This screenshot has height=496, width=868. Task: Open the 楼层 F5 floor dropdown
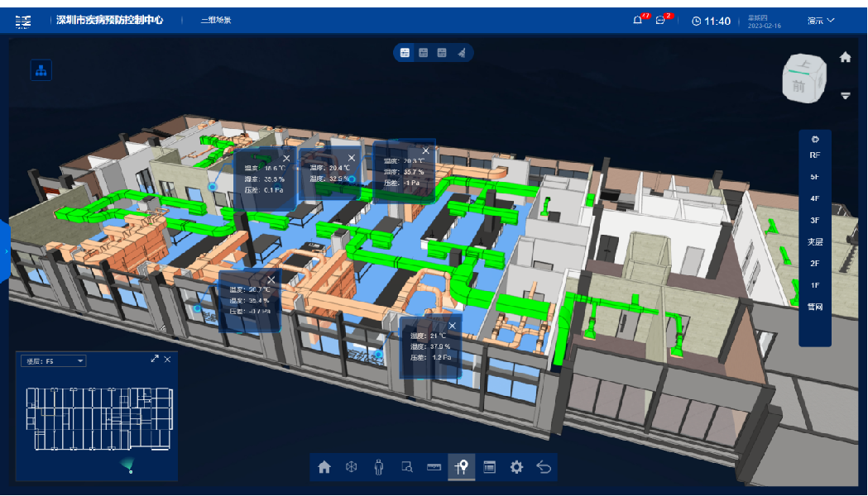[x=55, y=361]
